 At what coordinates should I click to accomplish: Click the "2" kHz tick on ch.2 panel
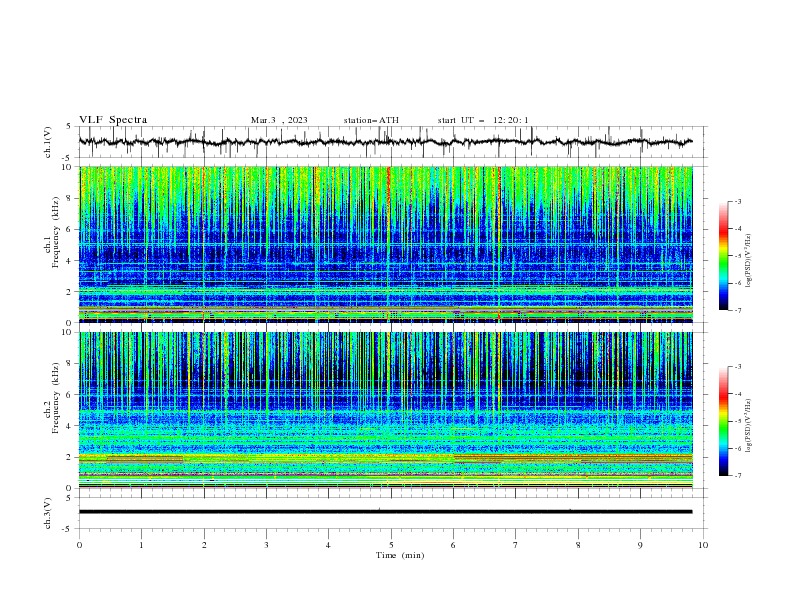[70, 457]
